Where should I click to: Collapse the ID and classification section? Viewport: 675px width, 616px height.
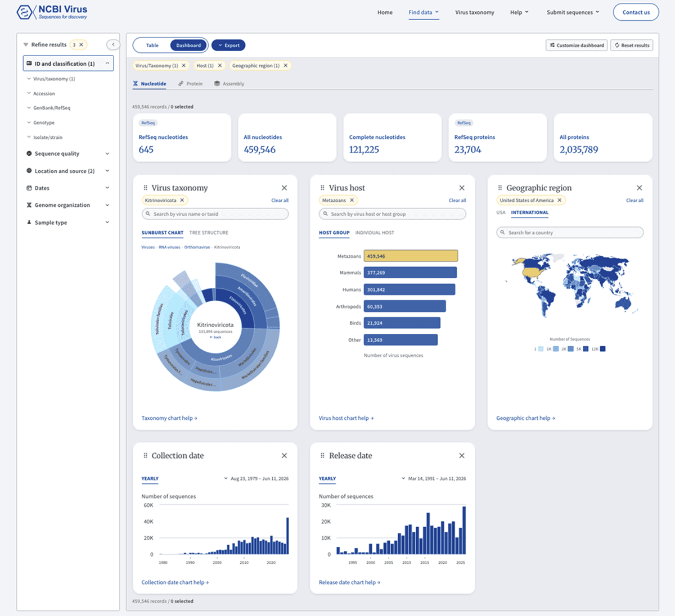pyautogui.click(x=107, y=64)
